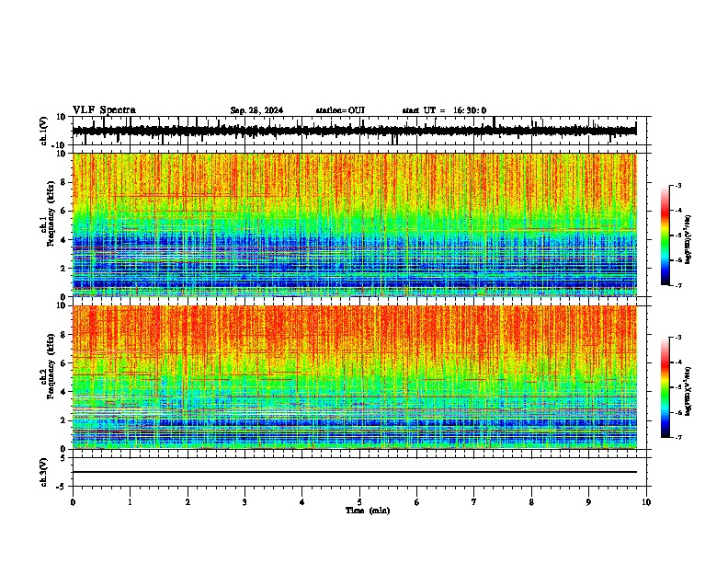The height and width of the screenshot is (563, 728).
Task: Click the "ch.1(V)" waveform axis label
Action: (44, 131)
